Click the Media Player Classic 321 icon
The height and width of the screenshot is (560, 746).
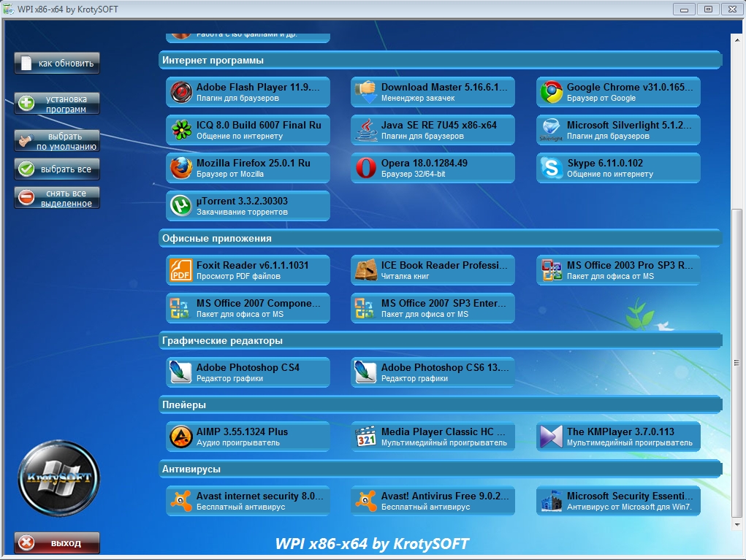[366, 437]
